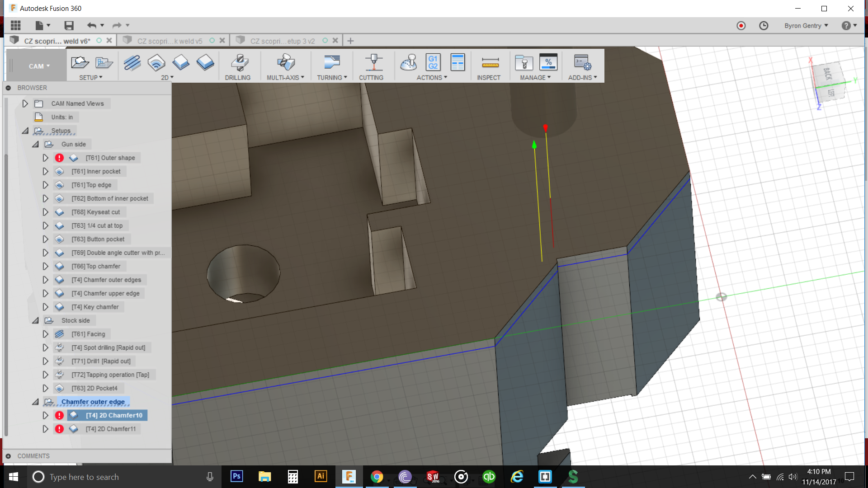Open the Inspect measurement tool
The height and width of the screenshot is (488, 868).
489,63
